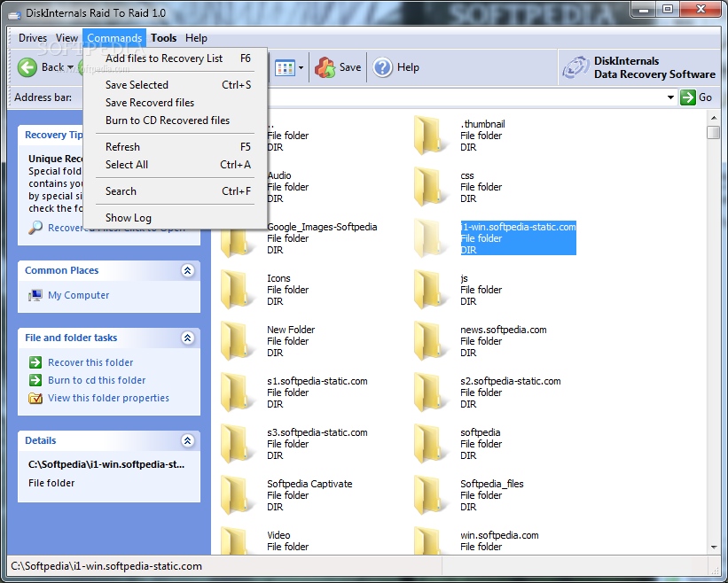728x583 pixels.
Task: Click the My Computer monitor icon
Action: coord(35,295)
